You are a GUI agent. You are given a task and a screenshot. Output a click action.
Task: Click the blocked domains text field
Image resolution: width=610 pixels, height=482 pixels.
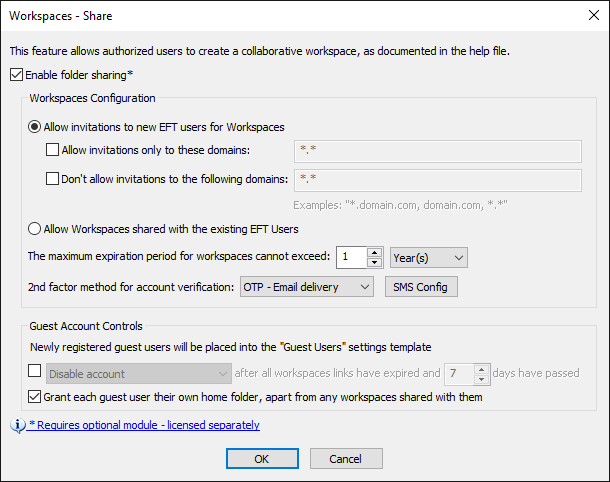click(x=438, y=180)
